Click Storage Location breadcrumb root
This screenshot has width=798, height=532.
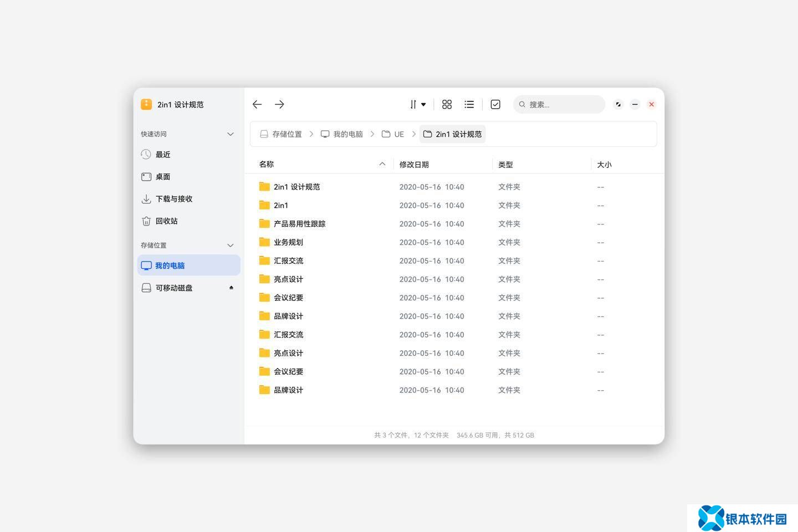pyautogui.click(x=282, y=134)
